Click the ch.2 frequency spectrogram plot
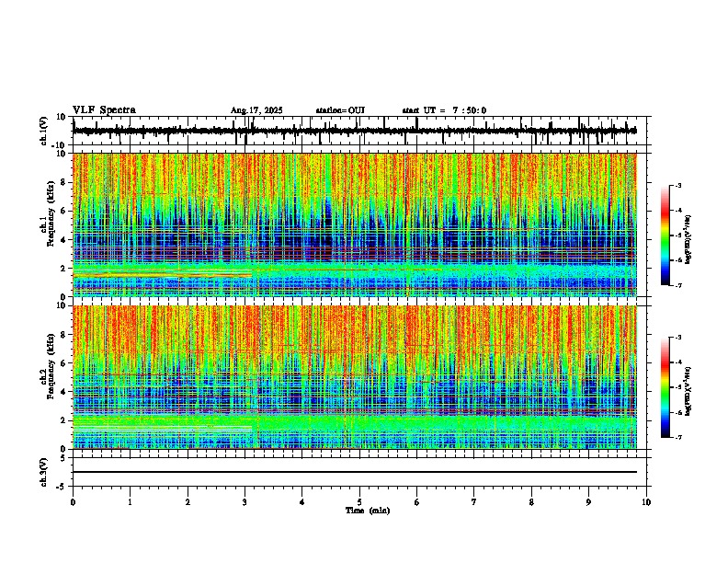728x563 pixels. click(x=355, y=377)
